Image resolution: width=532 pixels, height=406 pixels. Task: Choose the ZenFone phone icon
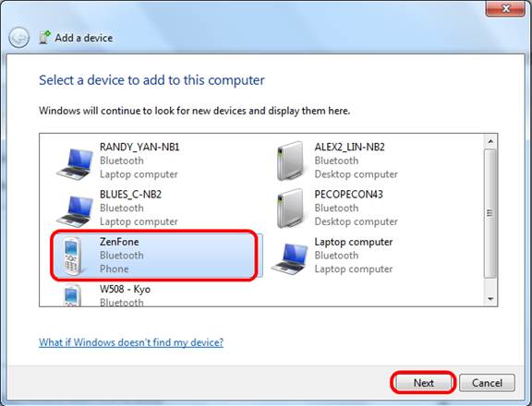pyautogui.click(x=73, y=256)
